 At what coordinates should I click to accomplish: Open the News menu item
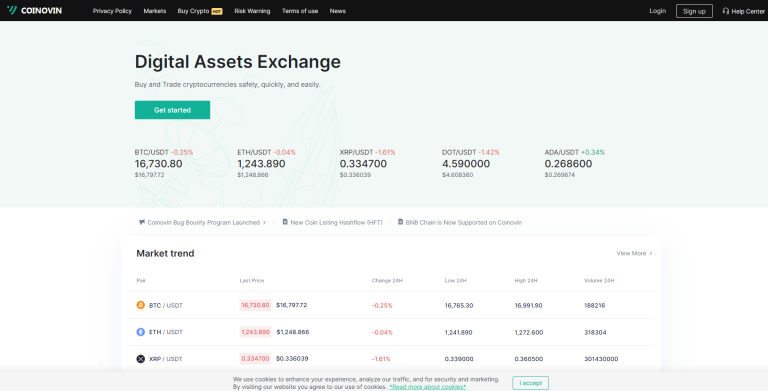(x=337, y=11)
